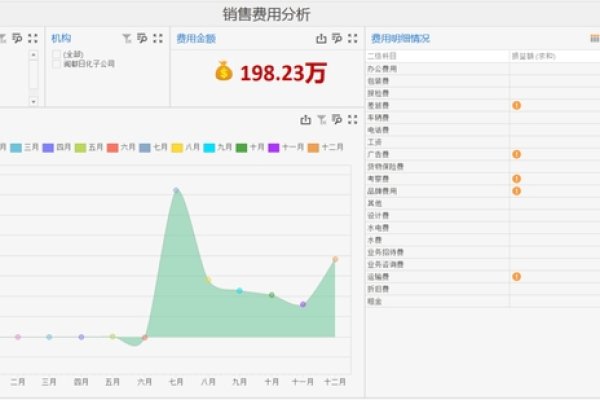Click the money bag icon beside 198.23万
Image resolution: width=600 pixels, height=400 pixels.
pyautogui.click(x=224, y=71)
